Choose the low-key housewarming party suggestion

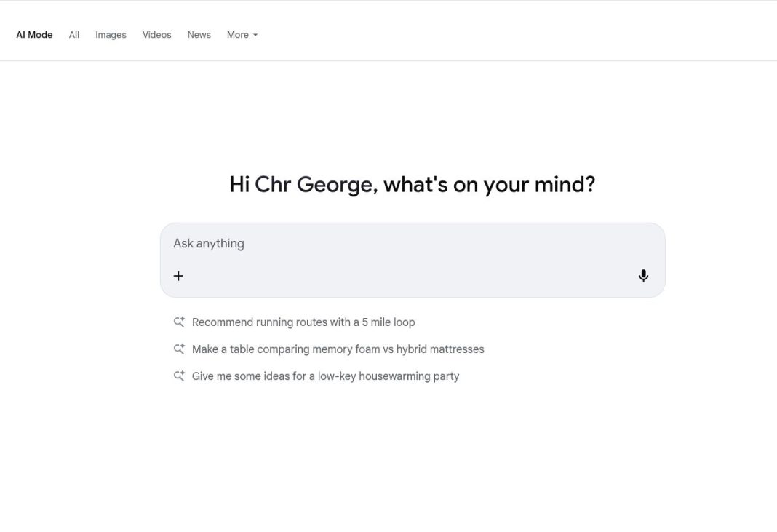325,376
